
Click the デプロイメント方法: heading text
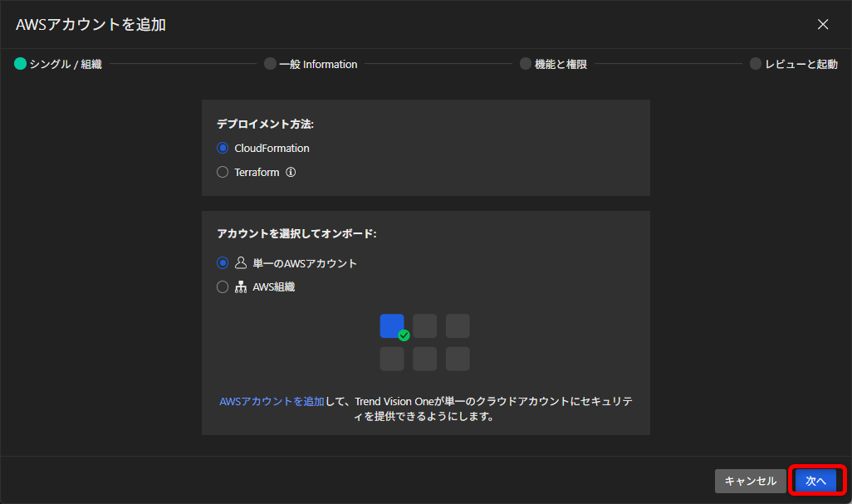265,124
